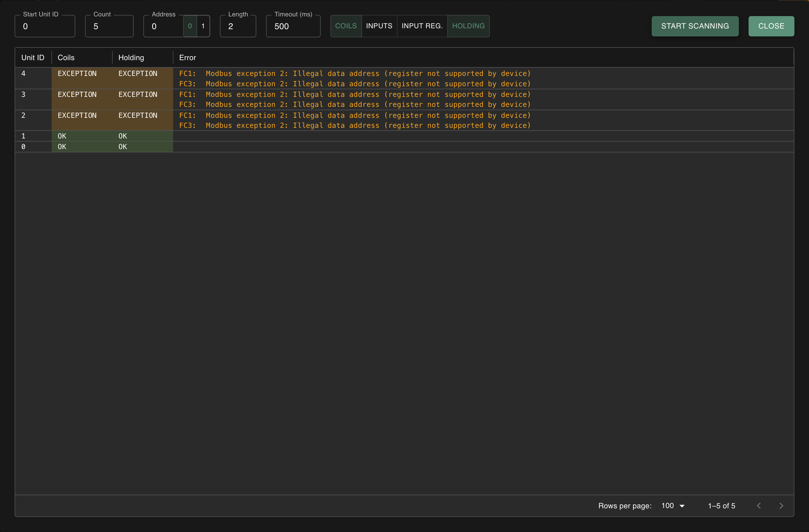Open the Rows per page dropdown
The height and width of the screenshot is (532, 809).
pyautogui.click(x=673, y=506)
